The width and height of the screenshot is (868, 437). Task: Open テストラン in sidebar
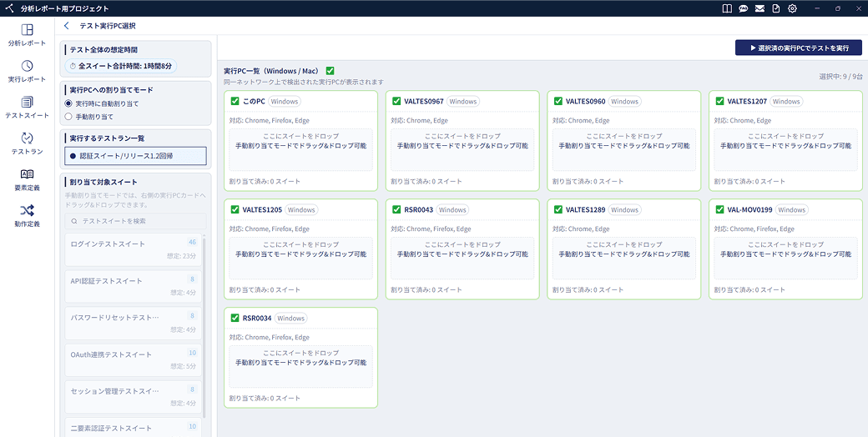tap(27, 143)
